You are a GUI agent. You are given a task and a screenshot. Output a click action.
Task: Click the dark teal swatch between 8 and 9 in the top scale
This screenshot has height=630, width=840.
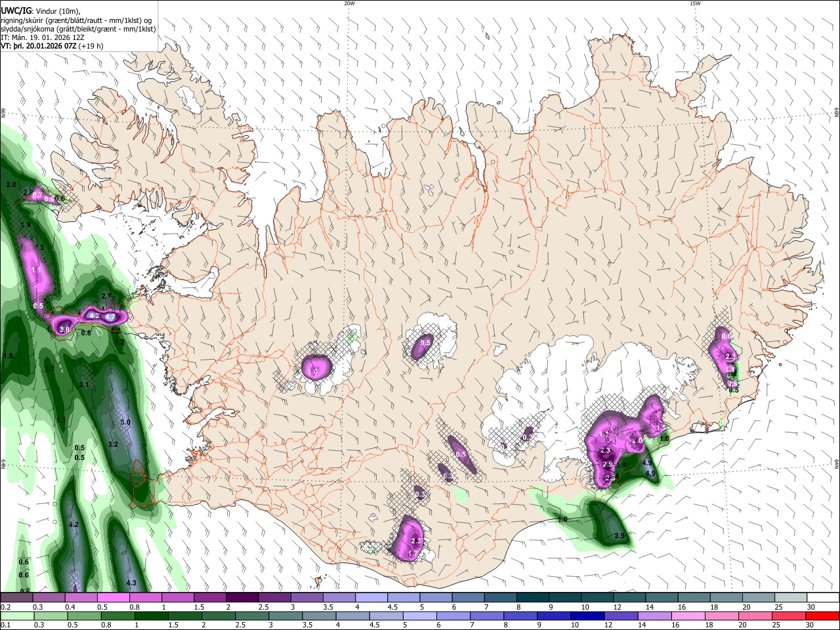(x=532, y=598)
